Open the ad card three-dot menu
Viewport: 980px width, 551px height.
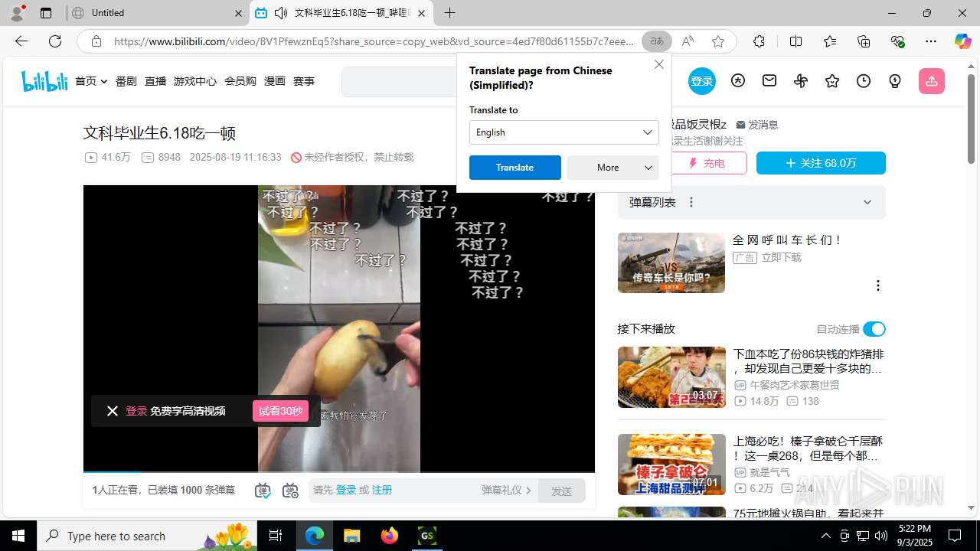coord(877,285)
